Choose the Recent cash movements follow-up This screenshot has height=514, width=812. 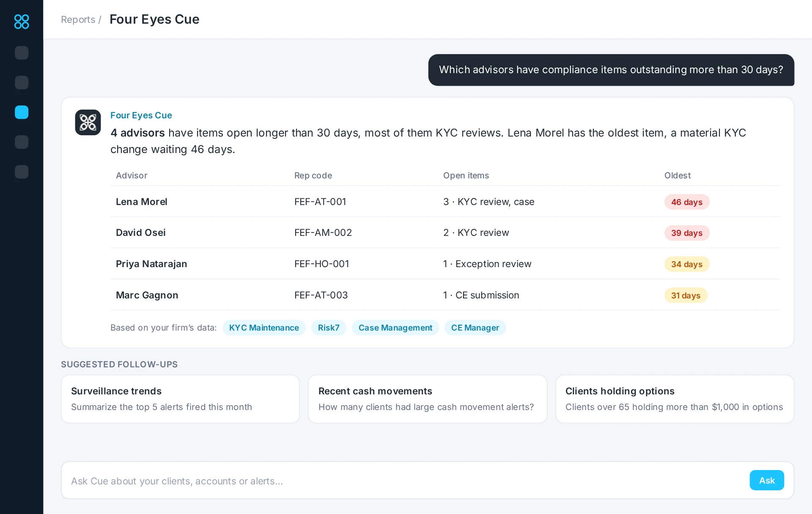tap(428, 399)
